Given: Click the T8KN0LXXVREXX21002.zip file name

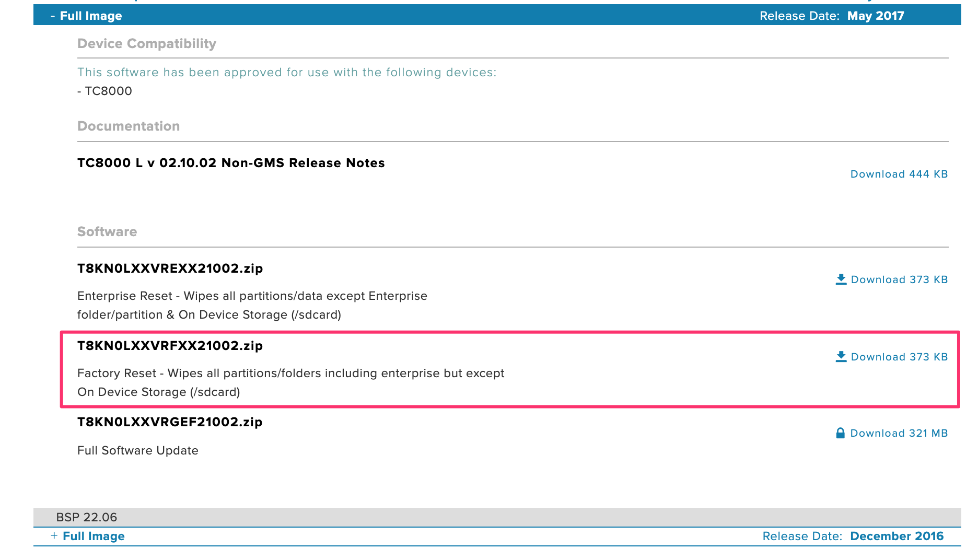Looking at the screenshot, I should [x=170, y=269].
